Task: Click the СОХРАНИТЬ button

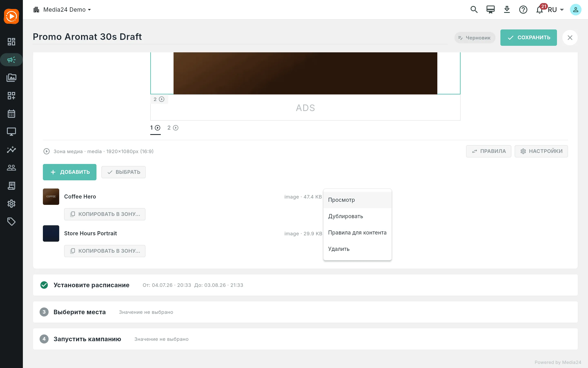Action: click(x=528, y=37)
